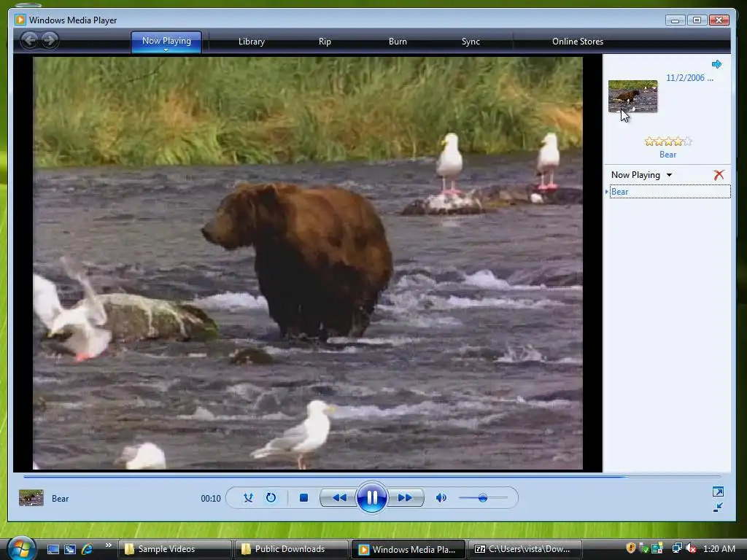Switch to Sample Videos taskbar window
Image resolution: width=747 pixels, height=560 pixels.
coord(175,549)
